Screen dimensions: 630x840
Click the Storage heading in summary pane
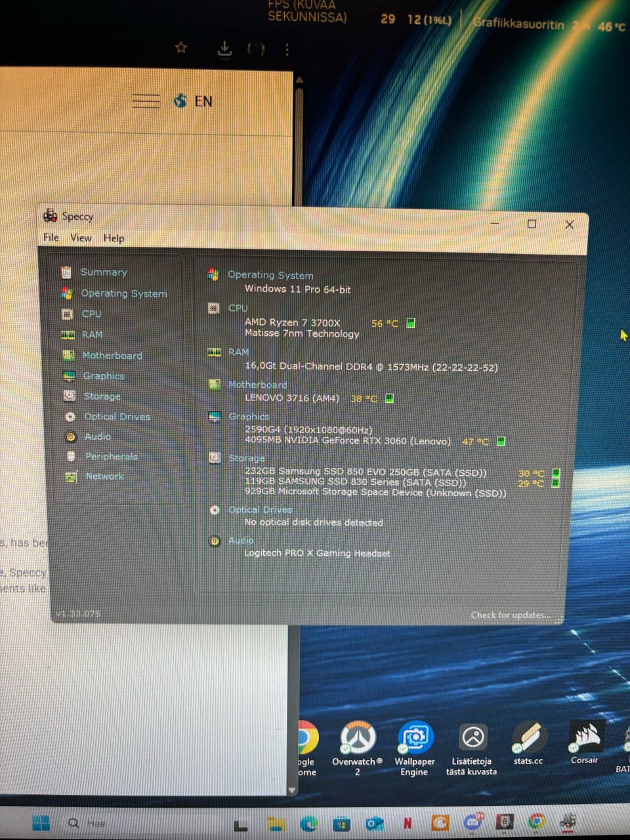pos(246,458)
